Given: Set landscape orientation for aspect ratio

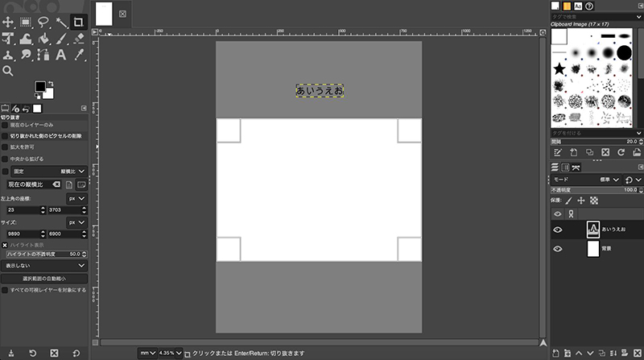Looking at the screenshot, I should pos(81,184).
